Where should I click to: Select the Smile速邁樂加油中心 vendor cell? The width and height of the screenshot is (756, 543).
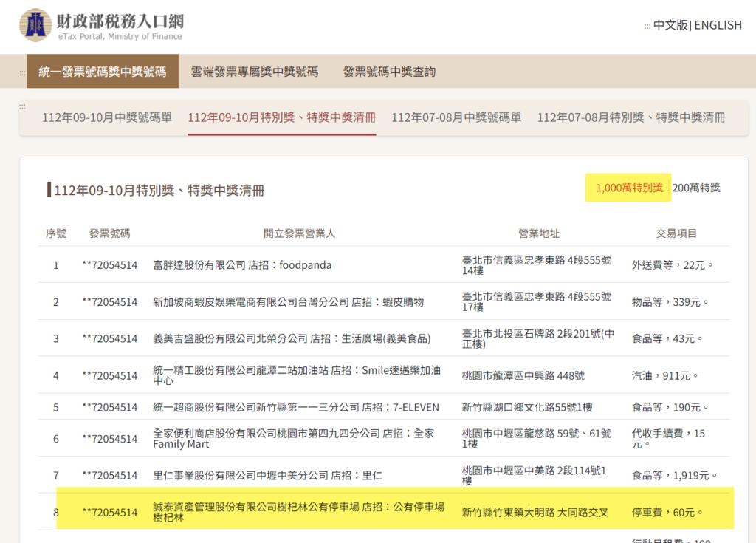click(297, 375)
